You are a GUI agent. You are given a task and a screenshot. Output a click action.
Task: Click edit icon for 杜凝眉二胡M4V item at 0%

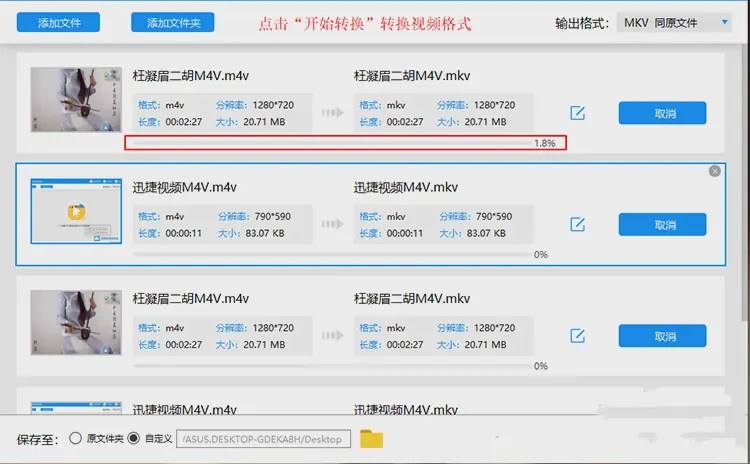577,335
